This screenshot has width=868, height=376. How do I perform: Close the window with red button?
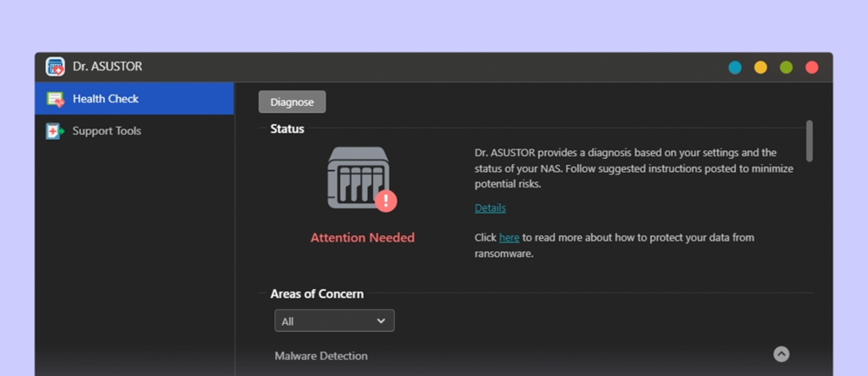coord(812,68)
